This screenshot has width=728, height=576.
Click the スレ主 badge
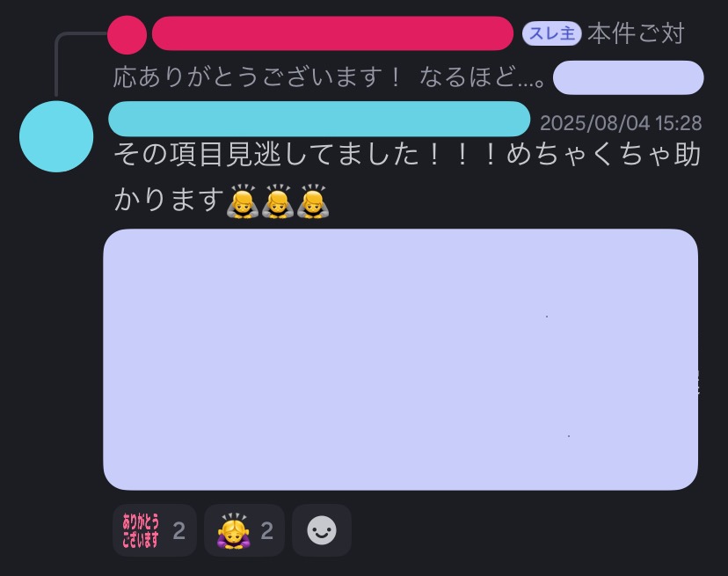click(551, 33)
